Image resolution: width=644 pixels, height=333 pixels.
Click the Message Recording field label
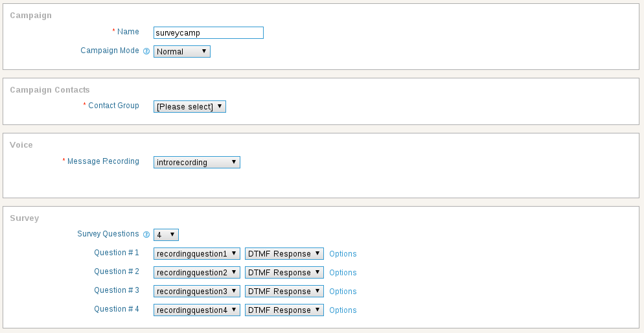103,161
